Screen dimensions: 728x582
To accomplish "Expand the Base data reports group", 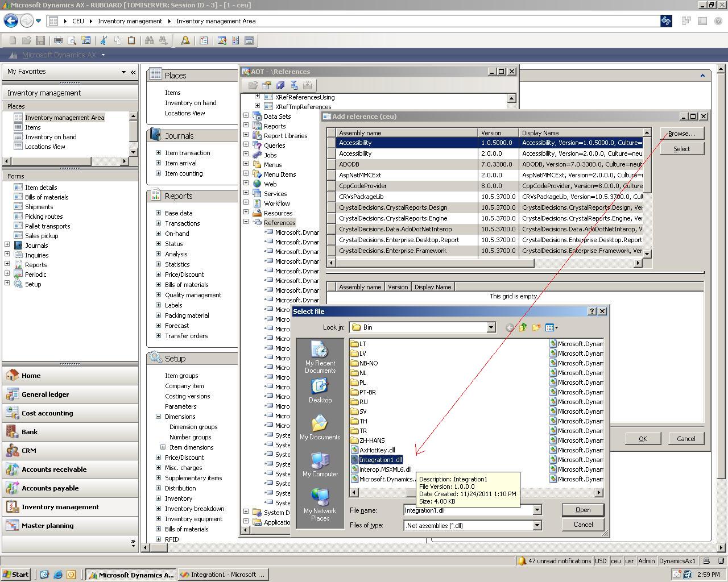I will (x=159, y=213).
